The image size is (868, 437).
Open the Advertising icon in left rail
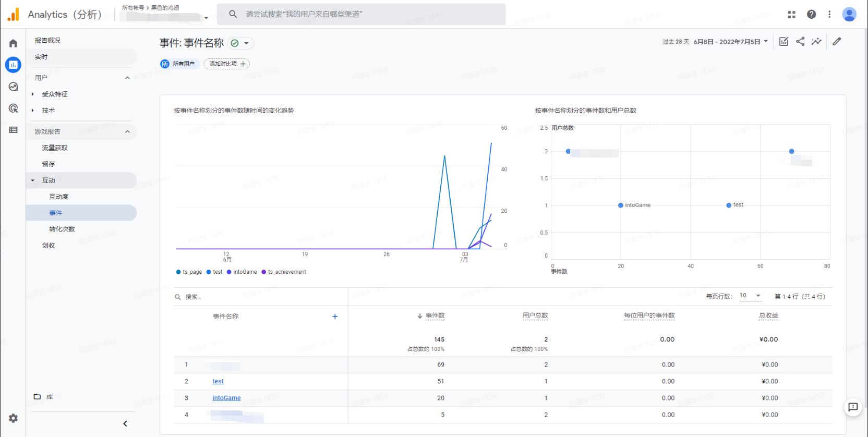click(x=13, y=108)
